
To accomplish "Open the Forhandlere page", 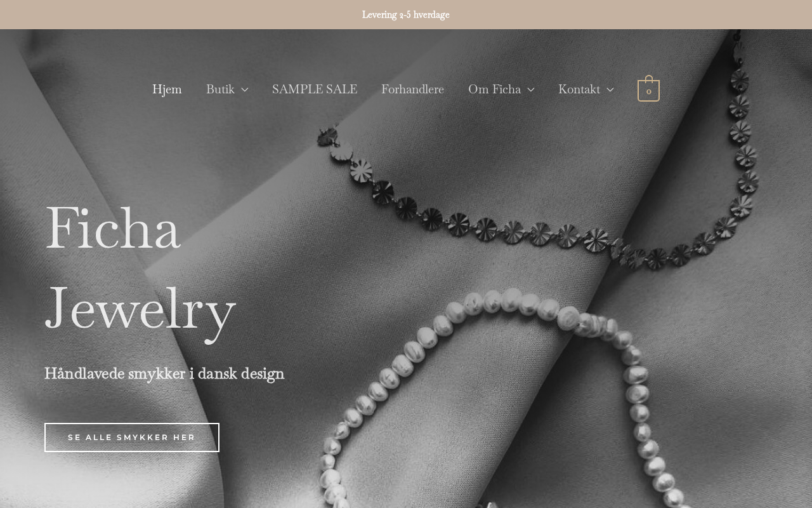I will pos(412,90).
